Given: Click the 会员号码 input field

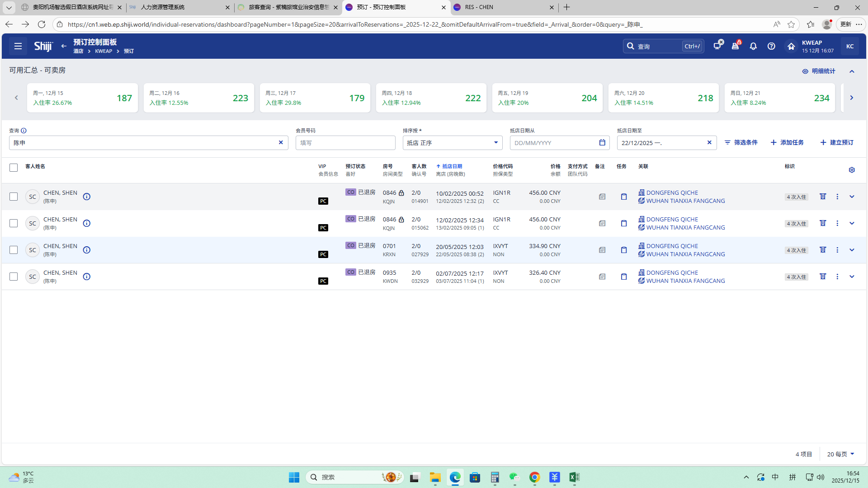Looking at the screenshot, I should tap(345, 143).
